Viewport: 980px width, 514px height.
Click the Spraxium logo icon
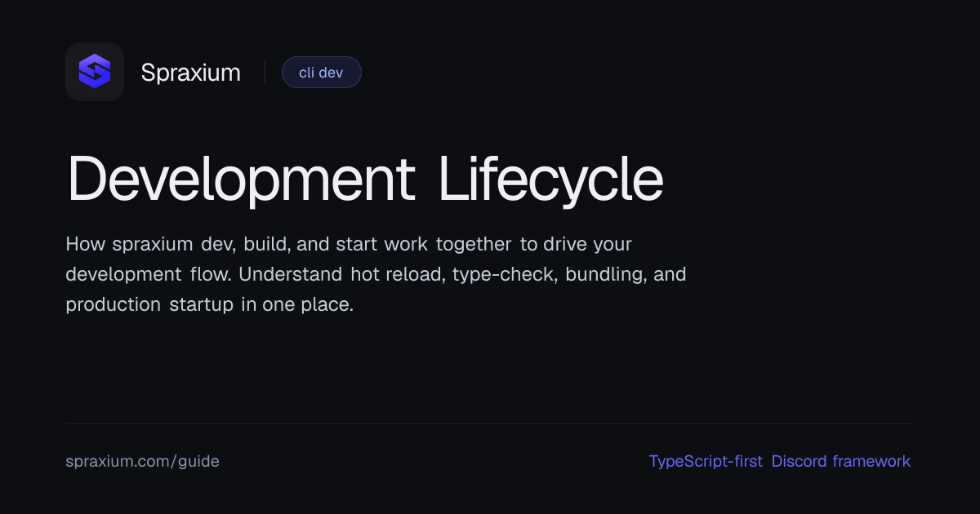point(95,72)
